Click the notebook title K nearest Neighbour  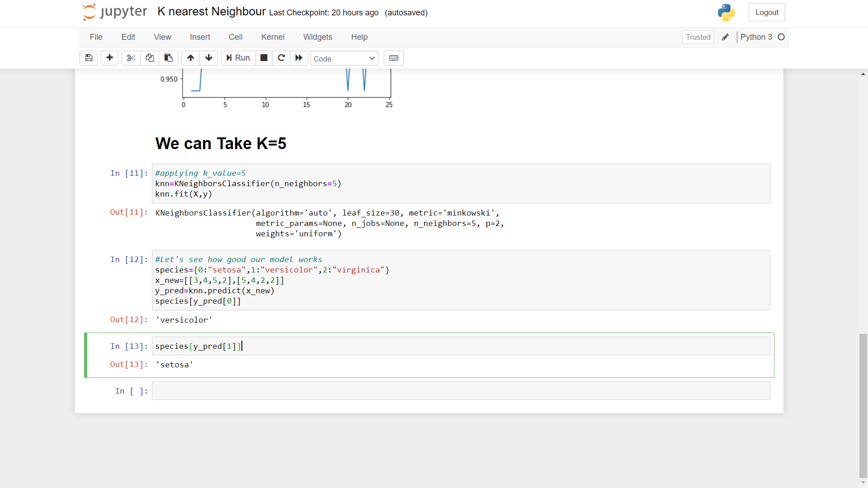point(212,12)
